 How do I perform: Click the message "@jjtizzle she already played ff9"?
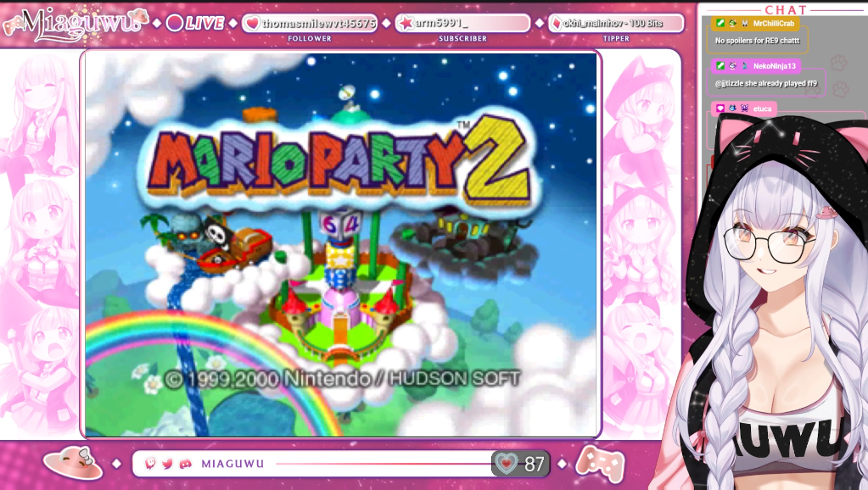(x=765, y=84)
